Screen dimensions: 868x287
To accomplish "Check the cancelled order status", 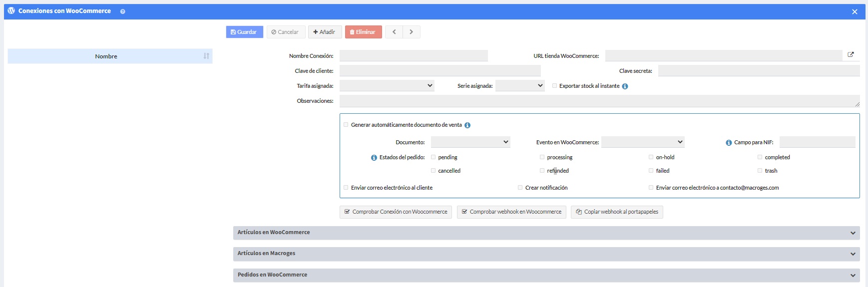I will point(434,171).
